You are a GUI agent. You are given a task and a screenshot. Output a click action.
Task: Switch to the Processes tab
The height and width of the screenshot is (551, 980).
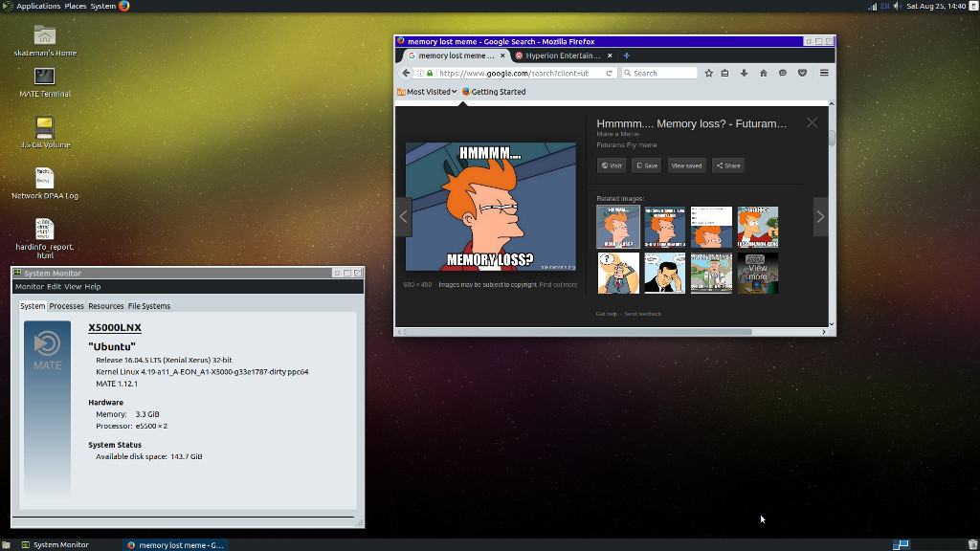pos(66,306)
